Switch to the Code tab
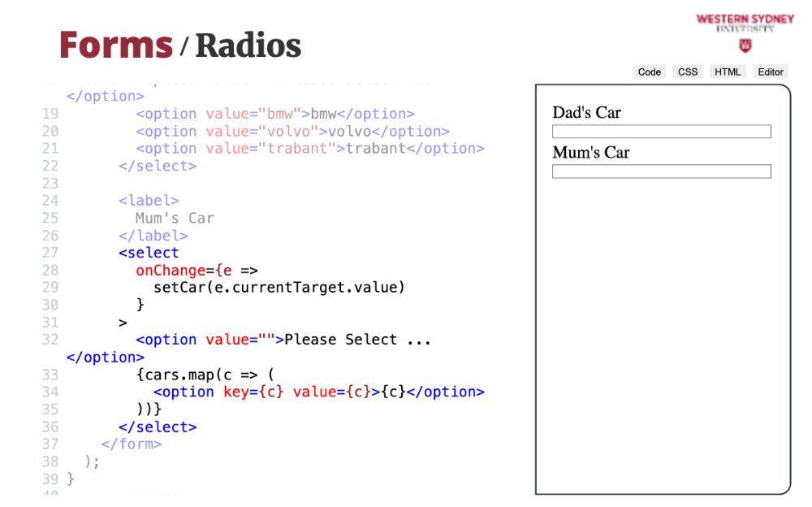 [x=649, y=71]
